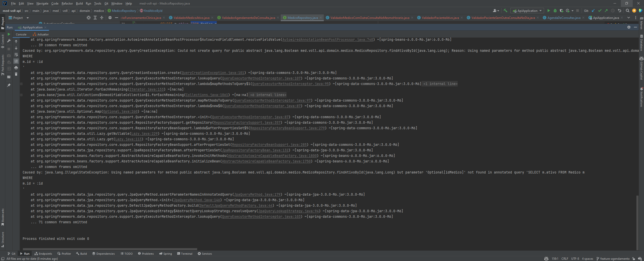Rerun ApiApplication in Run panel
The image size is (644, 261).
coord(9,34)
